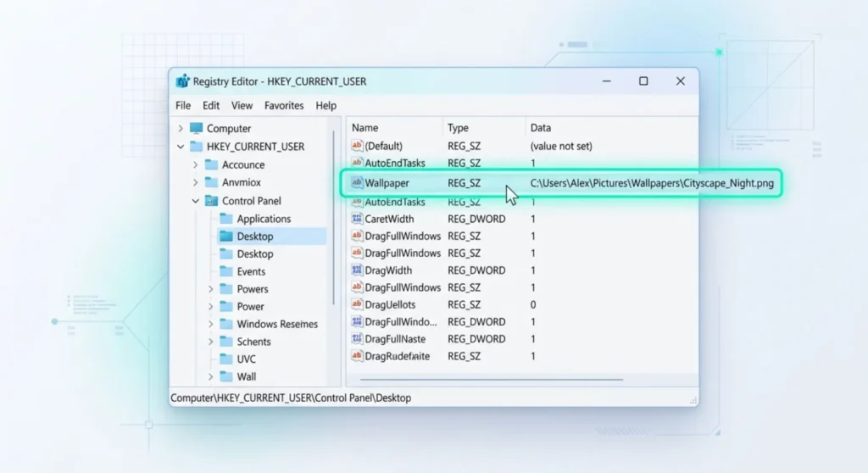
Task: Click the tree pane vertical scrollbar
Action: (x=333, y=217)
